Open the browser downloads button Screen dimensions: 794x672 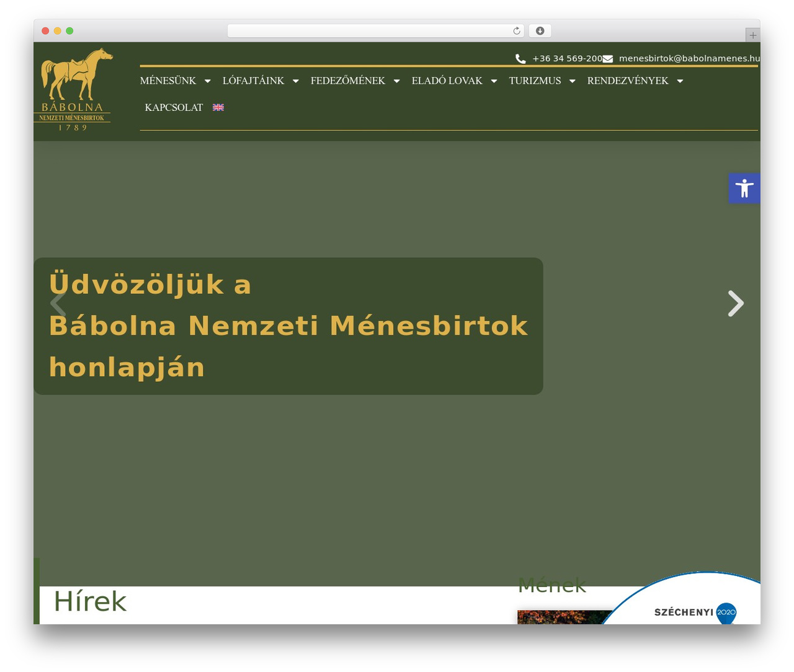(x=540, y=31)
